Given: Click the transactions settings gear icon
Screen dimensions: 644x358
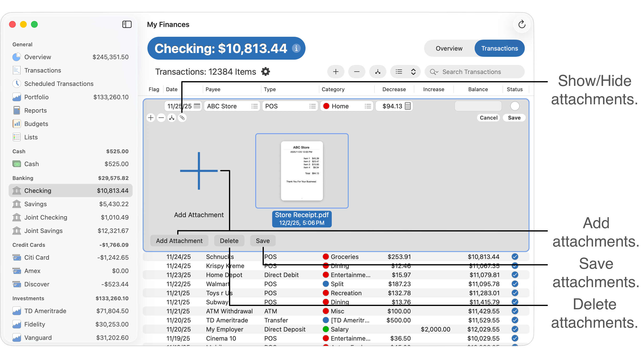Looking at the screenshot, I should 265,72.
